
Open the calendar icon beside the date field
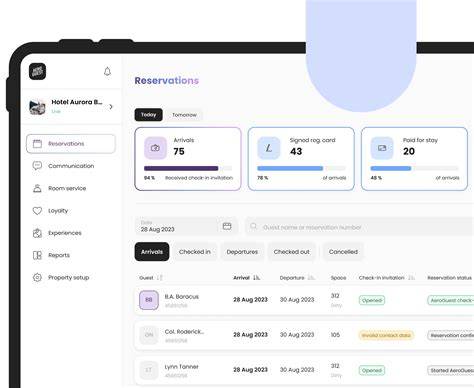(x=227, y=226)
